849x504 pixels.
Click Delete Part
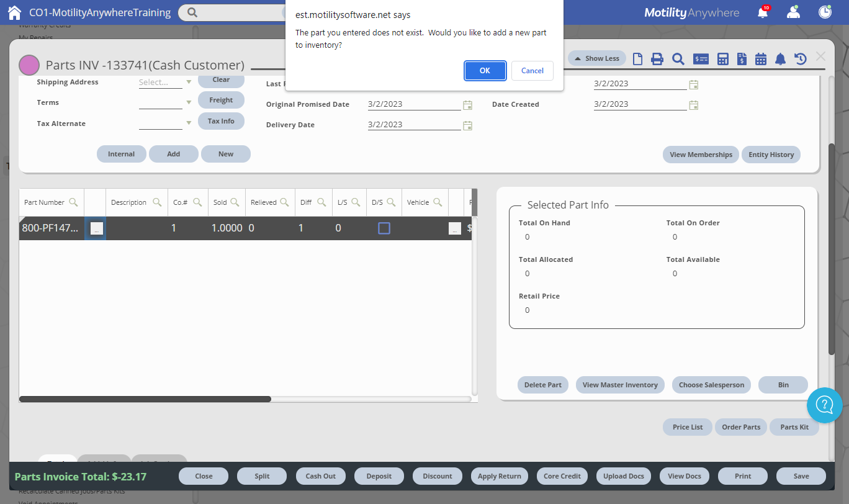[543, 385]
